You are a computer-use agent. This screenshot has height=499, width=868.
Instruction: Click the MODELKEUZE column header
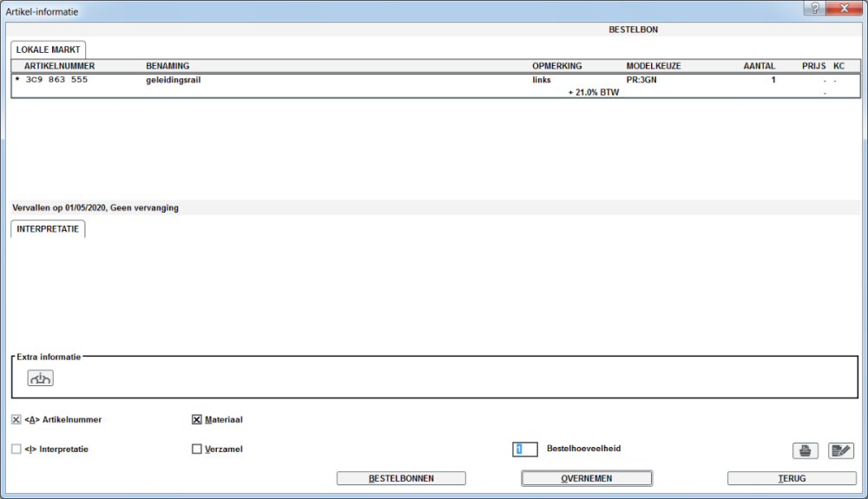(654, 66)
